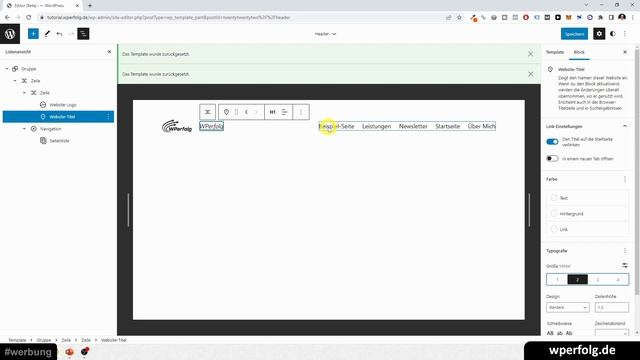The image size is (640, 360).
Task: Open block toolbar more options menu
Action: [x=301, y=112]
